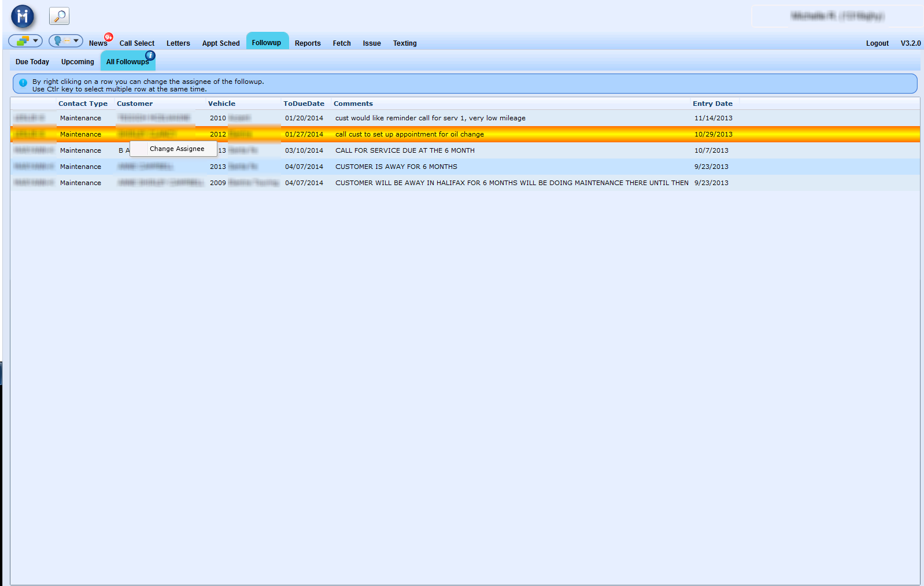The image size is (924, 586).
Task: Expand the talking head dropdown
Action: point(66,40)
